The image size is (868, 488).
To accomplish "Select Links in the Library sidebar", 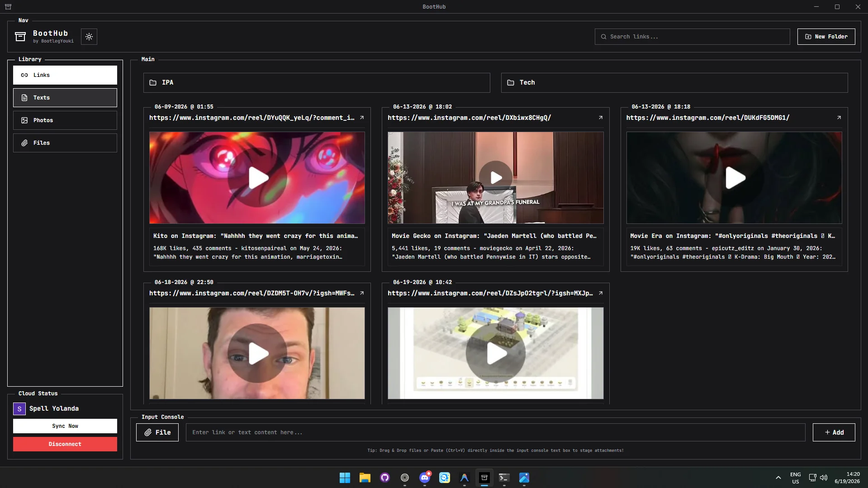I will 65,75.
